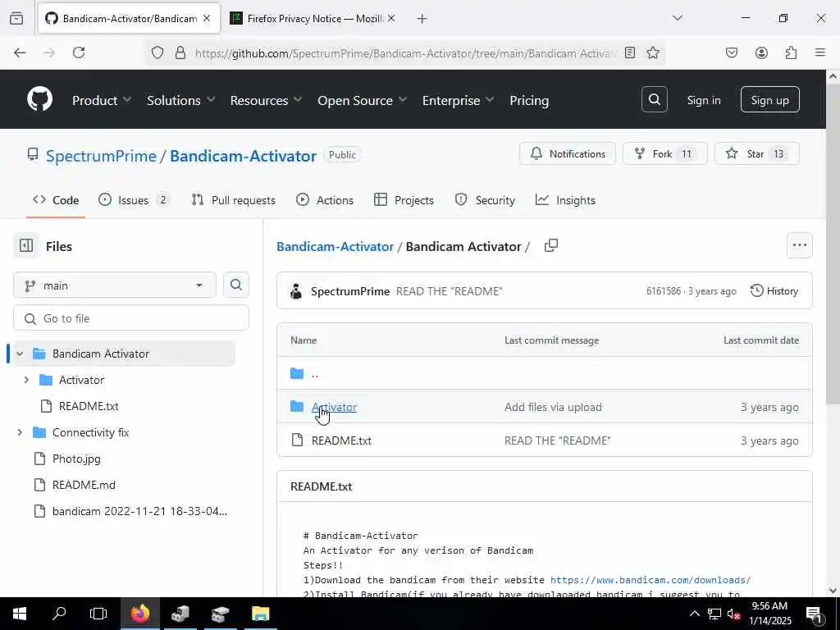This screenshot has width=840, height=630.
Task: Open Windows taskbar search
Action: coord(59,614)
